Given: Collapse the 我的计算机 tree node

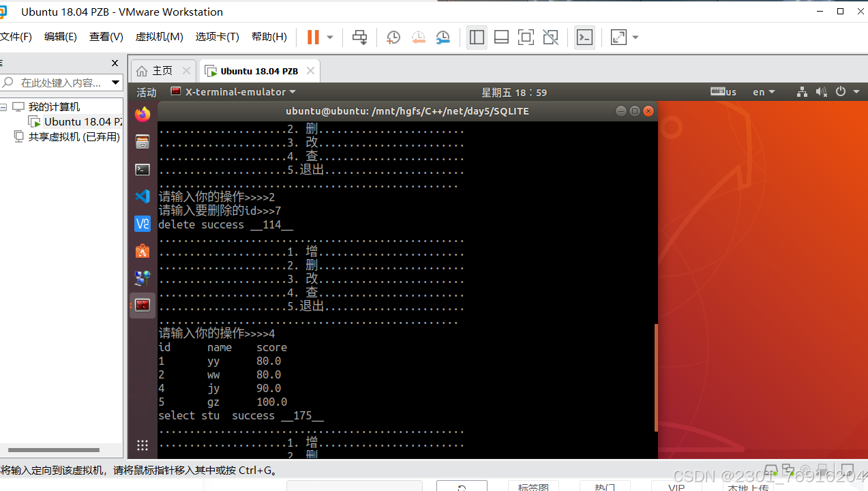Looking at the screenshot, I should point(4,107).
